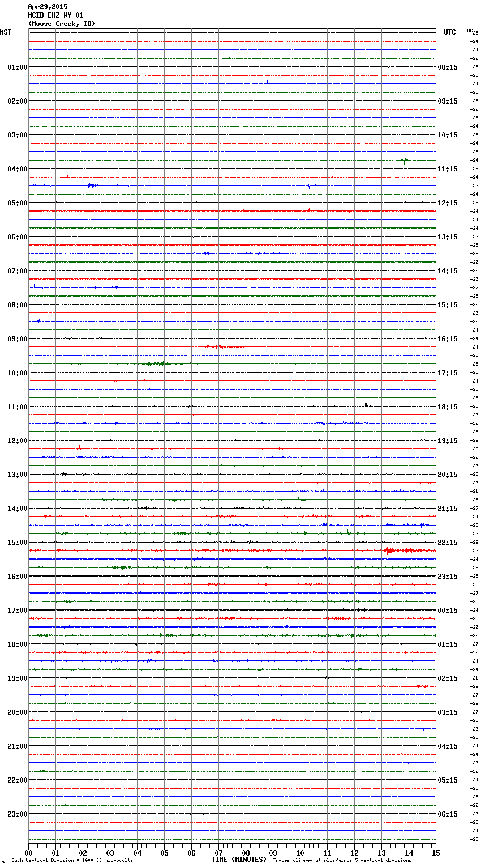The width and height of the screenshot is (481, 868).
Task: Click the 05:15 UTC time label
Action: (448, 780)
